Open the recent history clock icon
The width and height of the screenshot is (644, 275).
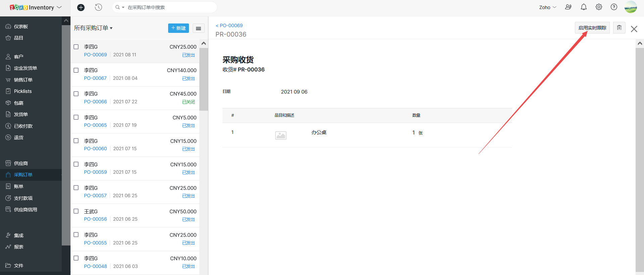click(x=98, y=7)
